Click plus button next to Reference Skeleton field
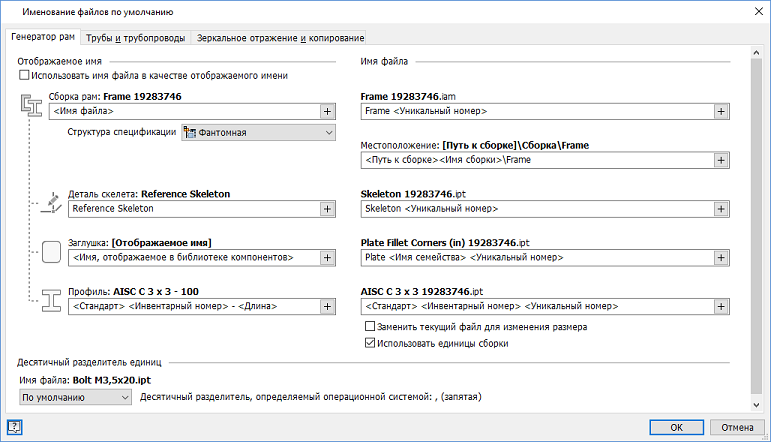Image resolution: width=771 pixels, height=442 pixels. coord(327,209)
